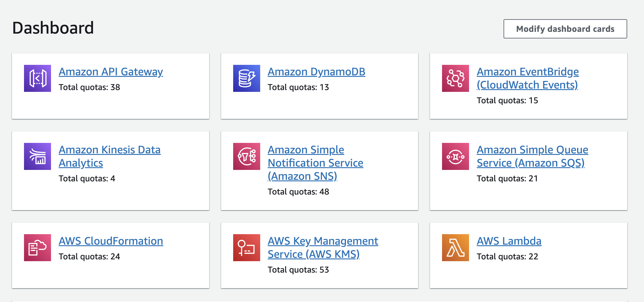Select the 'Total quotas: 48' text
Viewport: 644px width, 302px height.
[298, 192]
